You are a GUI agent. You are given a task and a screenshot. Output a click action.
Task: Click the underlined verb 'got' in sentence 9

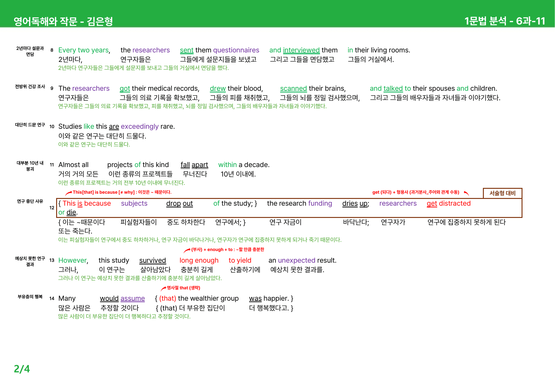(125, 89)
